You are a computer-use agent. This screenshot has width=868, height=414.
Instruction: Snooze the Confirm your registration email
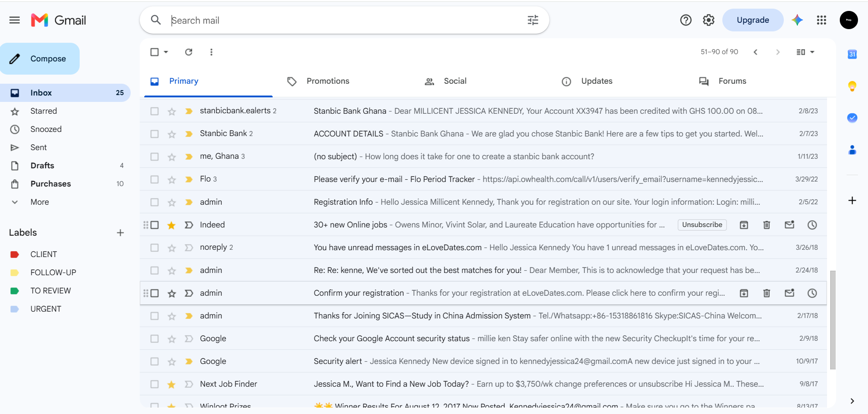812,293
